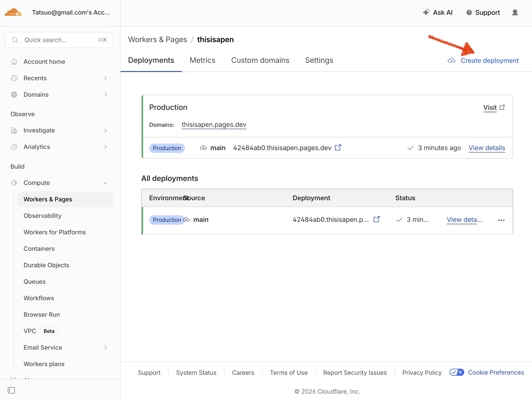Open the account switcher Tatsuo@gmail.com's Acc...
Screen dimensions: 532x400
tap(71, 12)
